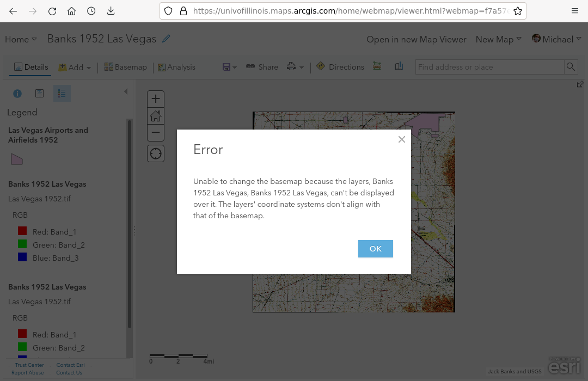Click the Find my location button
Screen dimensions: 588x381
pos(156,153)
